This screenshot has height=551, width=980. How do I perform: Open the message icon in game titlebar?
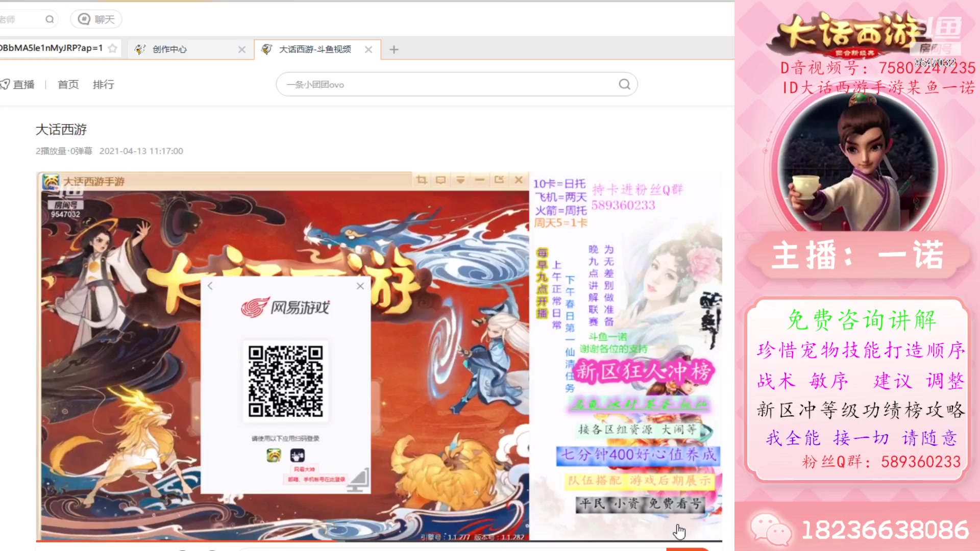click(x=441, y=180)
